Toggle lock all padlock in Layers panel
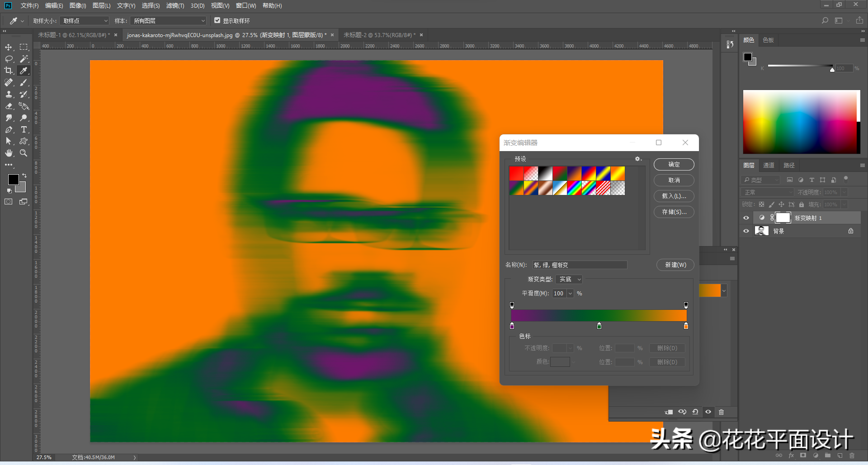868x465 pixels. (802, 204)
